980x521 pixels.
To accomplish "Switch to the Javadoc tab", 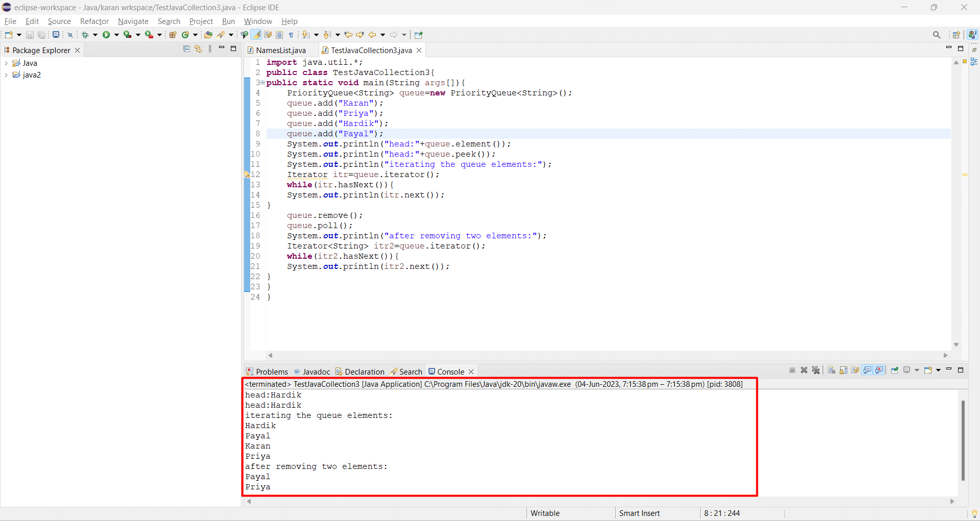I will [x=313, y=371].
